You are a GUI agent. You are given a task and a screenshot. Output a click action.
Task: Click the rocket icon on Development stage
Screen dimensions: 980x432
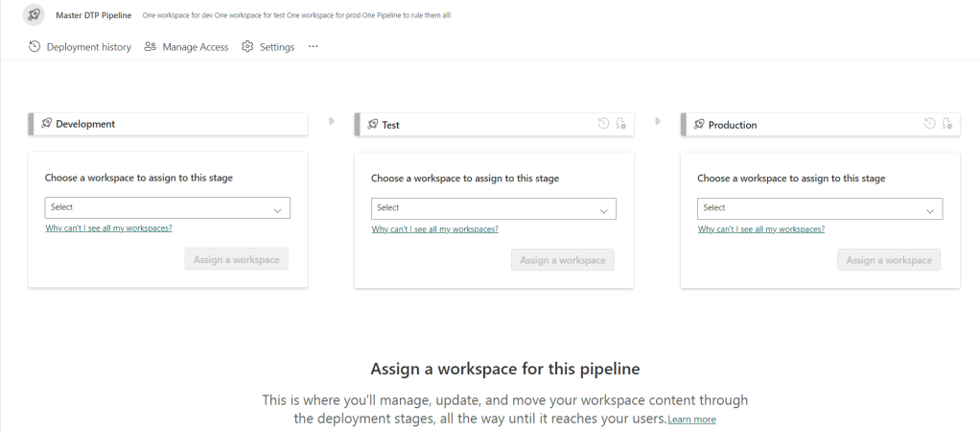(x=47, y=124)
